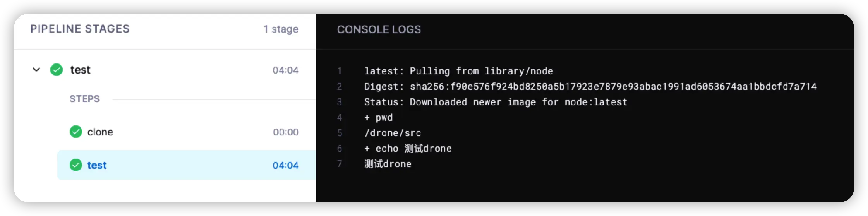The width and height of the screenshot is (868, 216).
Task: Click log line number 1
Action: pos(340,71)
